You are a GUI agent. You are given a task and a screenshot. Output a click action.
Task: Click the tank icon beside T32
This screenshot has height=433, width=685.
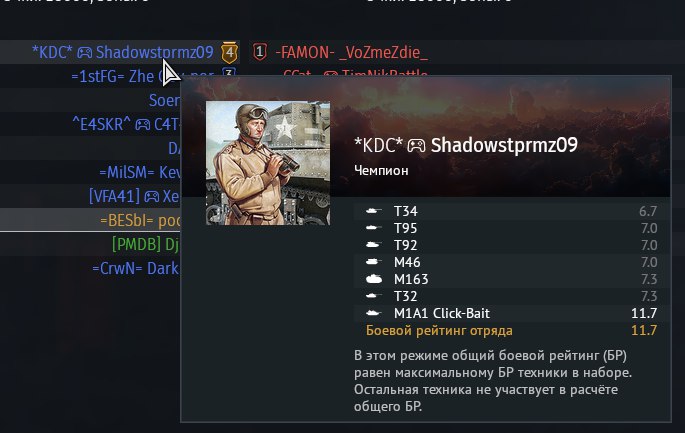pos(374,296)
